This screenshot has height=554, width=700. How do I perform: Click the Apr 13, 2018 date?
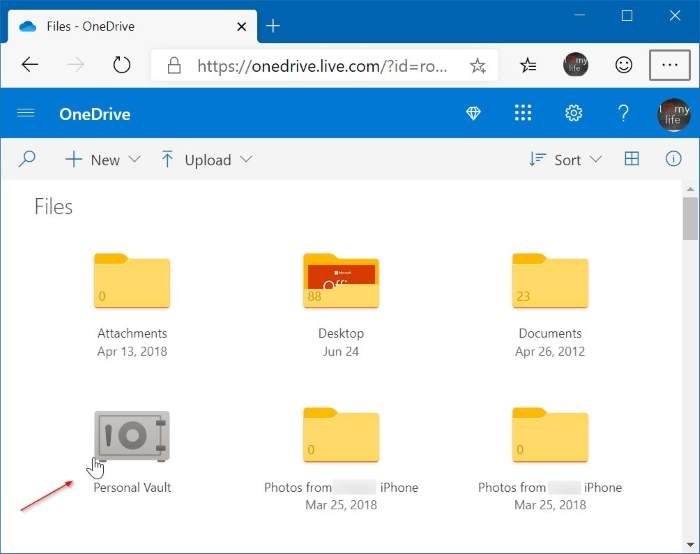pyautogui.click(x=132, y=352)
